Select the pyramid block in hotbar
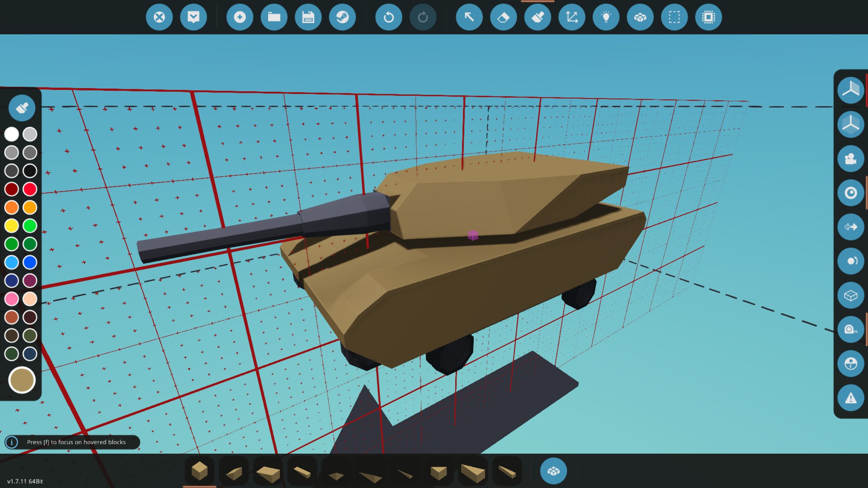Screen dimensions: 868x488 (x=336, y=474)
